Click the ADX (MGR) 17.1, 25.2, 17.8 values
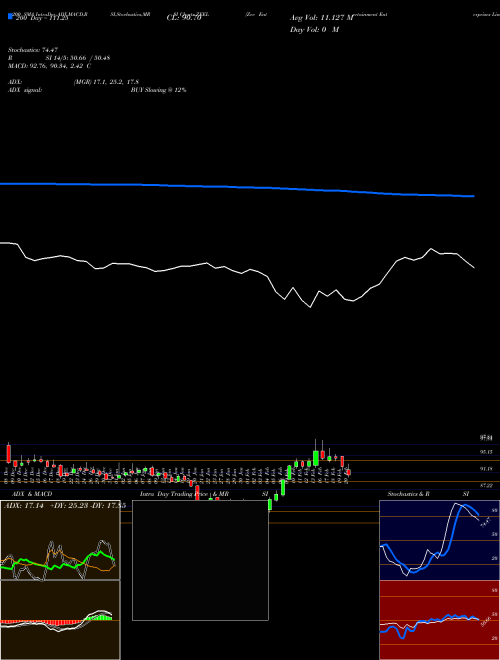The height and width of the screenshot is (660, 500). pos(106,82)
